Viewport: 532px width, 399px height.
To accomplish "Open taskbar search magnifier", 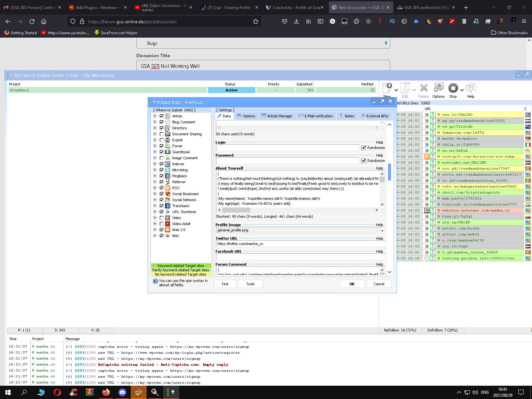I will pos(24,392).
